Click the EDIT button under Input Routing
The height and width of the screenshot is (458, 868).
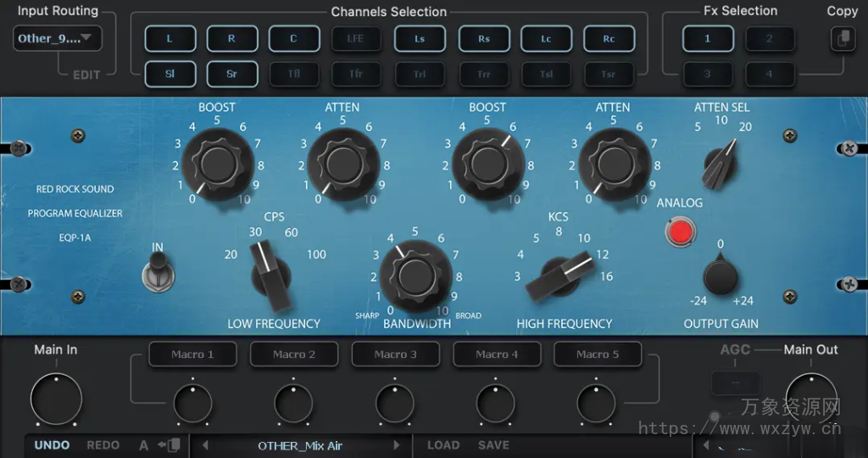pos(86,75)
